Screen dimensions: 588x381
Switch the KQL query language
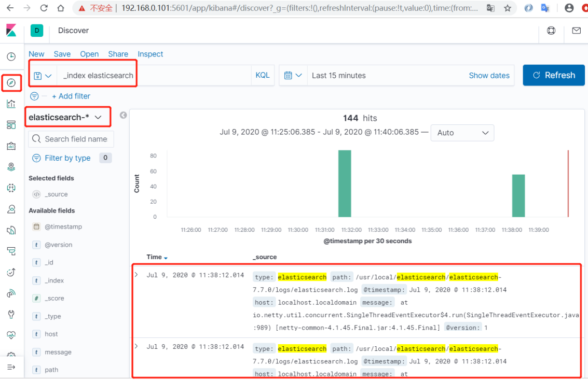tap(263, 75)
